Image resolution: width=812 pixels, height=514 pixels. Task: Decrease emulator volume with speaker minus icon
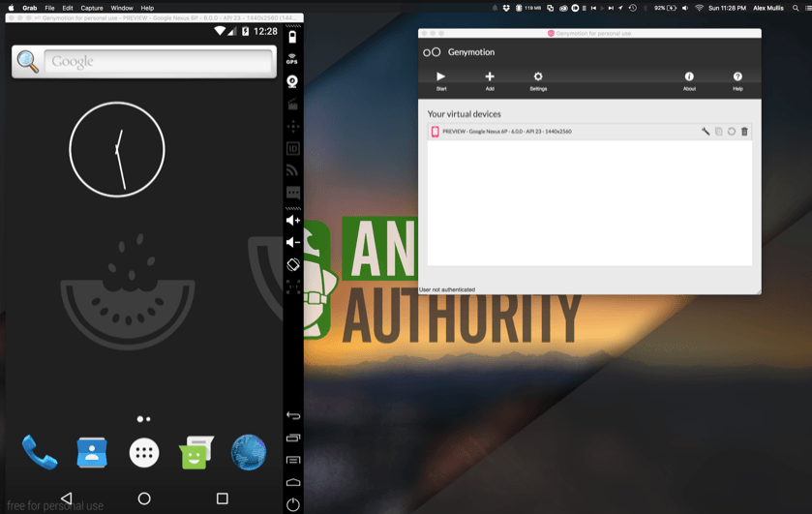click(x=293, y=242)
